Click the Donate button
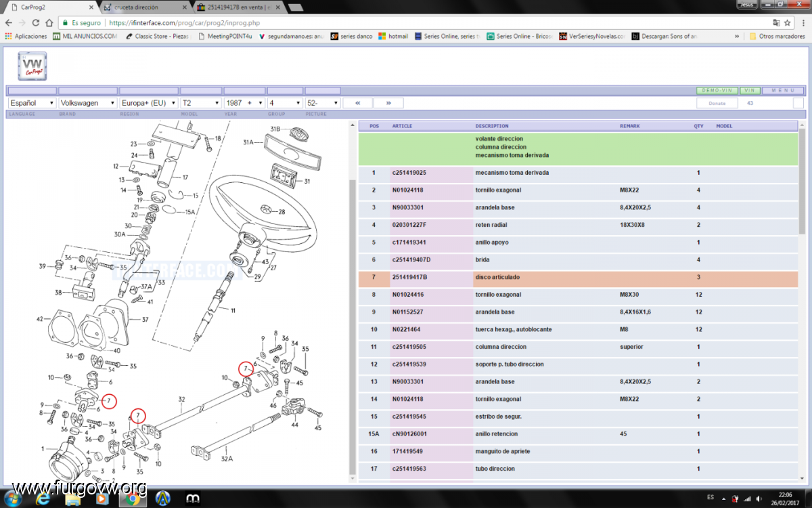The width and height of the screenshot is (812, 508). (x=717, y=103)
